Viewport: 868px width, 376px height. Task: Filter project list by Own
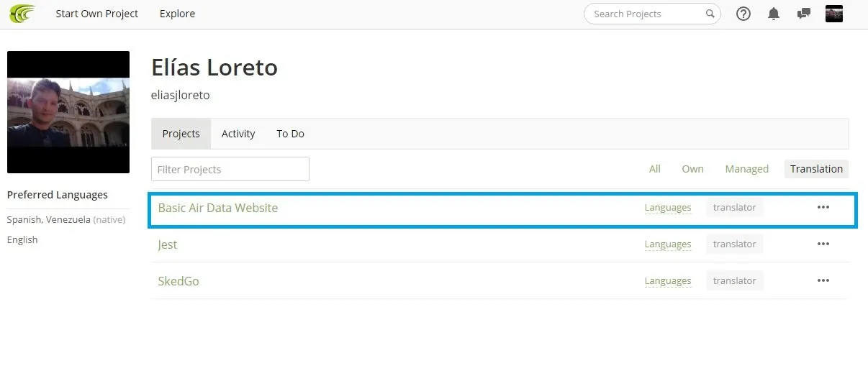[x=692, y=169]
